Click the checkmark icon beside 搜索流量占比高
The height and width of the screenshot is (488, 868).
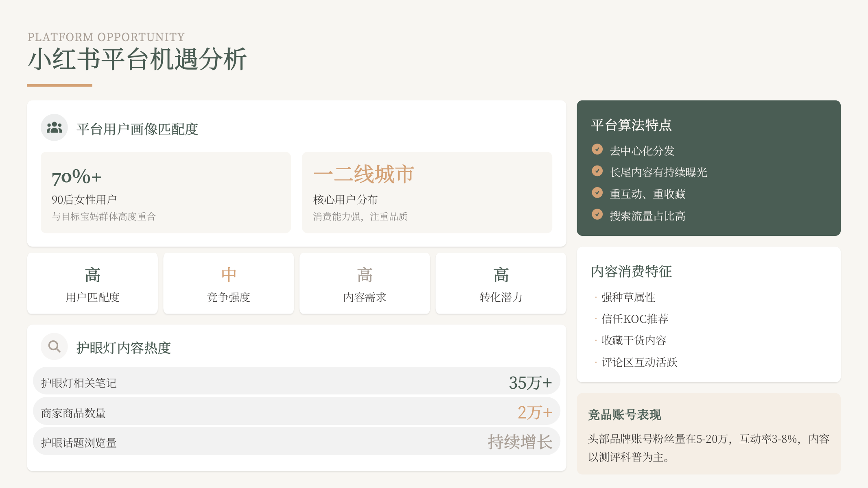597,214
